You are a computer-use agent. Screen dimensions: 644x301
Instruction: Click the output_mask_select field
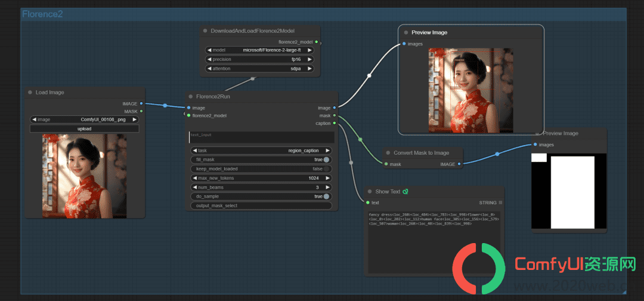261,205
